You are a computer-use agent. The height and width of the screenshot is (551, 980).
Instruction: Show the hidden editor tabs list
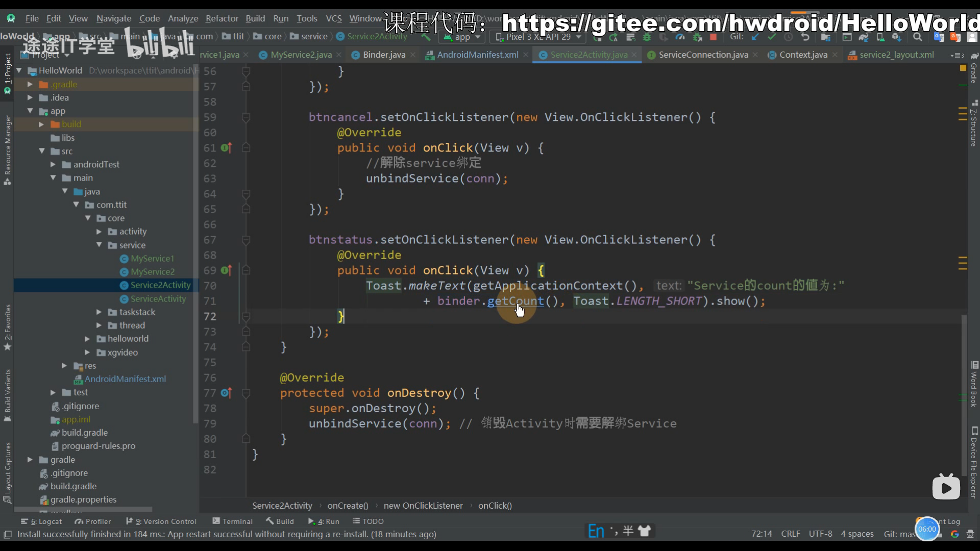coord(957,55)
